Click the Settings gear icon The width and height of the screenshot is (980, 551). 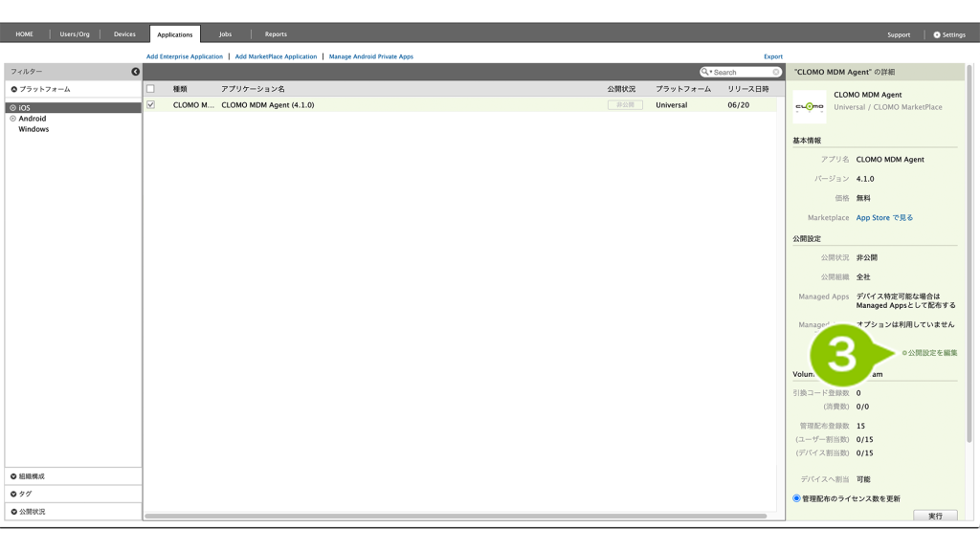pyautogui.click(x=937, y=35)
